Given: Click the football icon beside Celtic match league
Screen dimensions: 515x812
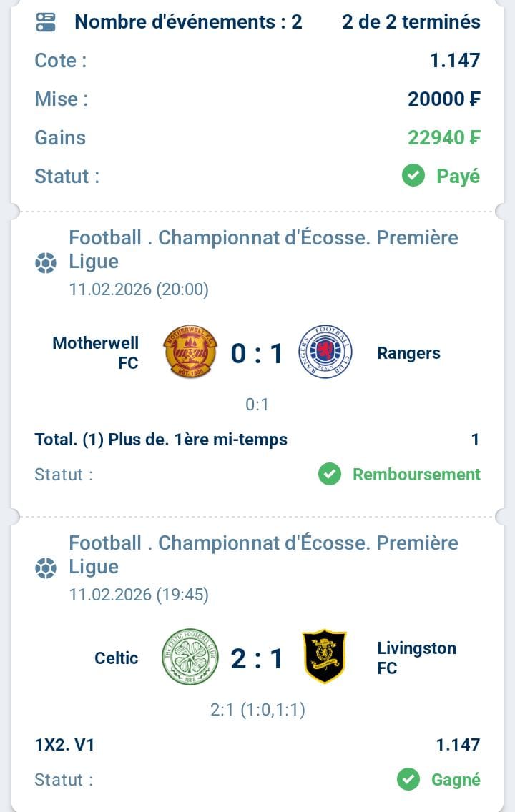Looking at the screenshot, I should coord(46,569).
